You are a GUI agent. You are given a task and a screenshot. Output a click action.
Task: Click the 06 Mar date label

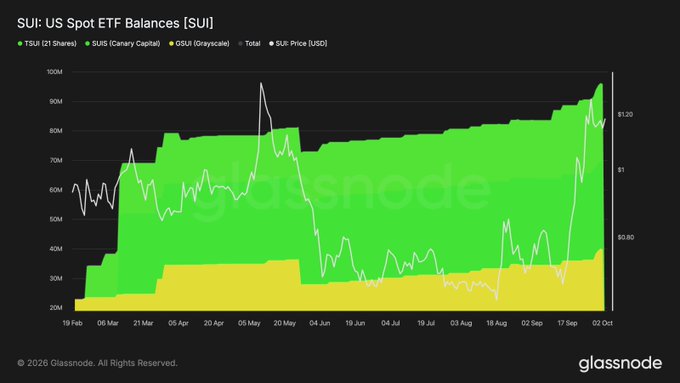[108, 323]
